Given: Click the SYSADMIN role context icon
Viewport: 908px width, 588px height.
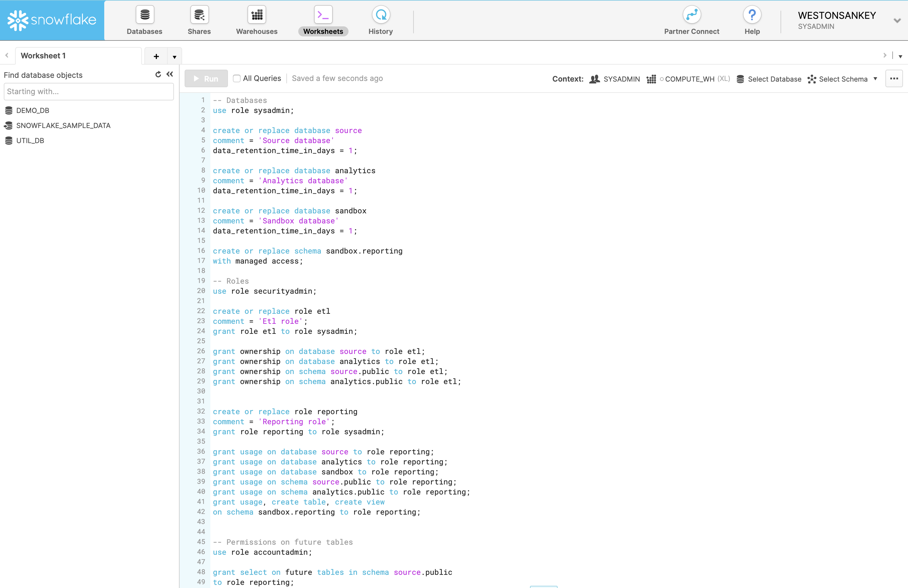Looking at the screenshot, I should [x=595, y=79].
